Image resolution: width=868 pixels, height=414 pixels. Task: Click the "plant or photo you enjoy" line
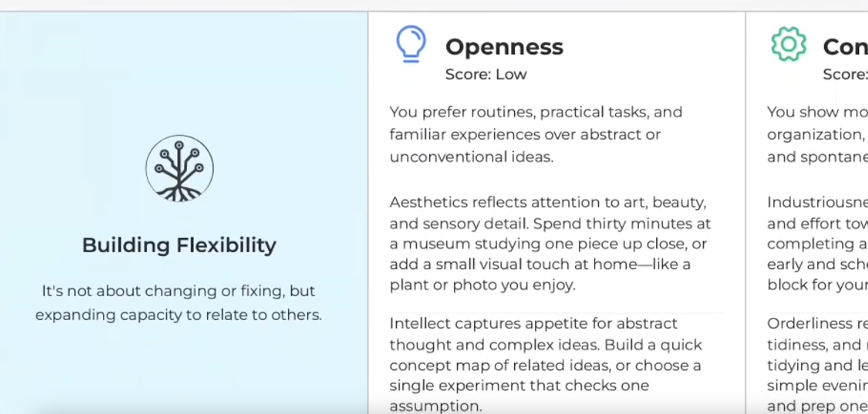[482, 285]
